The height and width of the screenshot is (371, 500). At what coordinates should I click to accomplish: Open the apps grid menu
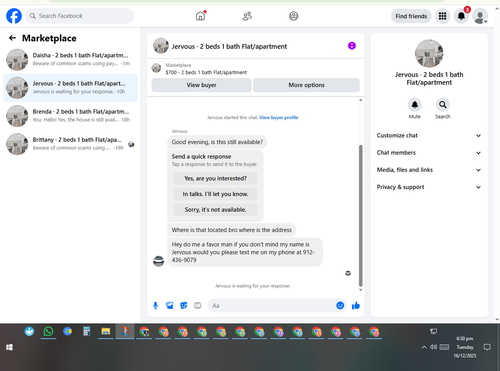coord(442,16)
